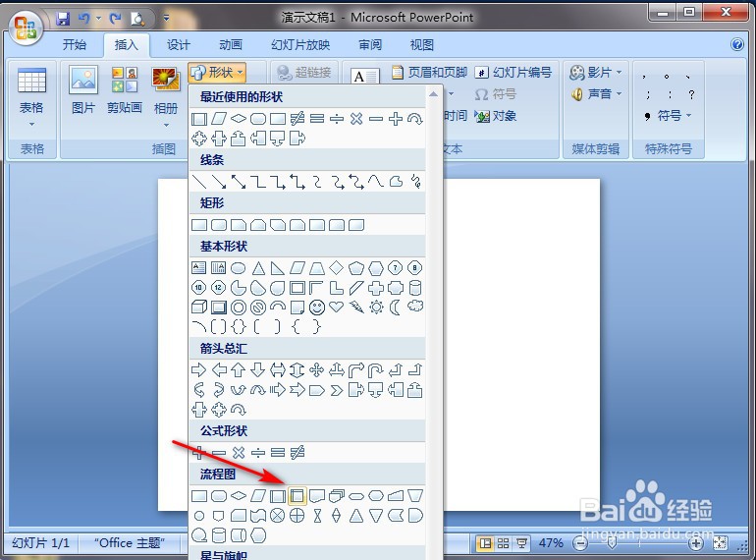Open the 设计 ribbon tab
This screenshot has height=560, width=756.
(179, 45)
